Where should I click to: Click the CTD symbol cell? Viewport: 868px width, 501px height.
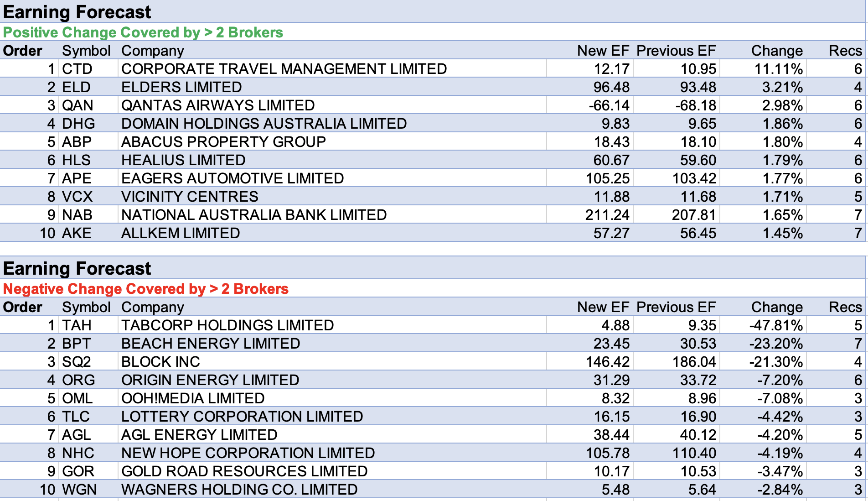pos(77,69)
